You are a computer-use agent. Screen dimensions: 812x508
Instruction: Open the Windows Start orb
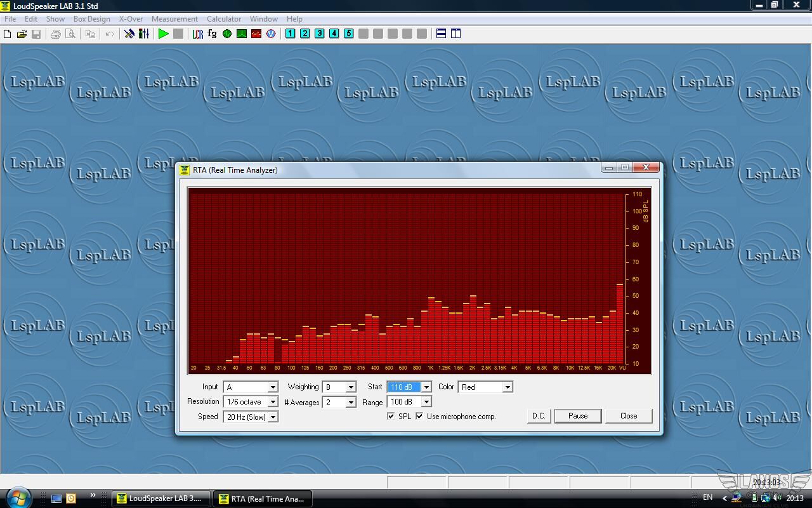(18, 497)
